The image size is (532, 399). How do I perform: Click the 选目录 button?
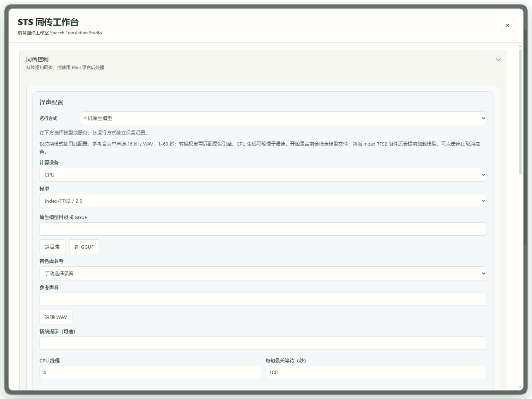(x=52, y=247)
